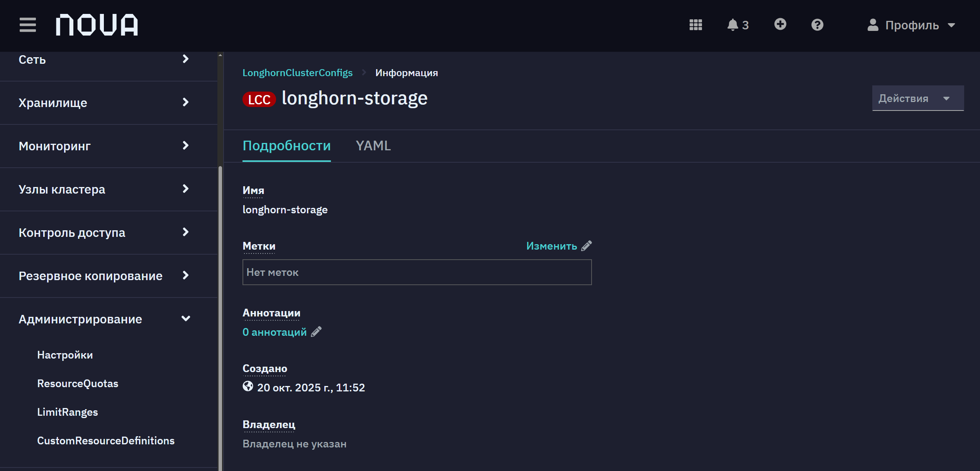The width and height of the screenshot is (980, 471).
Task: Expand the Мониторинг sidebar section
Action: (104, 146)
